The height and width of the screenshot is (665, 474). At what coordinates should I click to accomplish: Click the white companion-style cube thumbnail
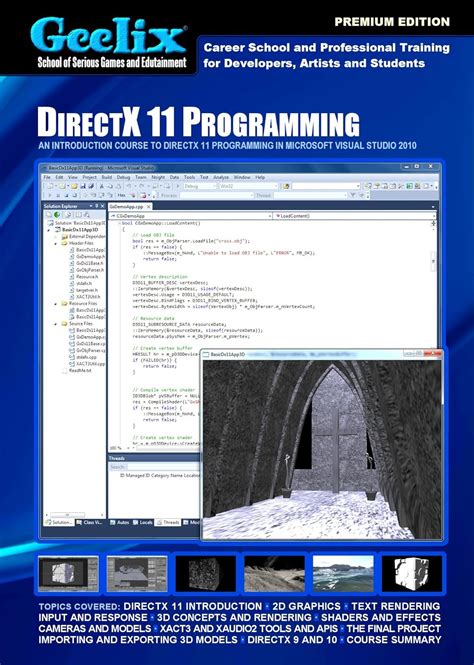412,574
